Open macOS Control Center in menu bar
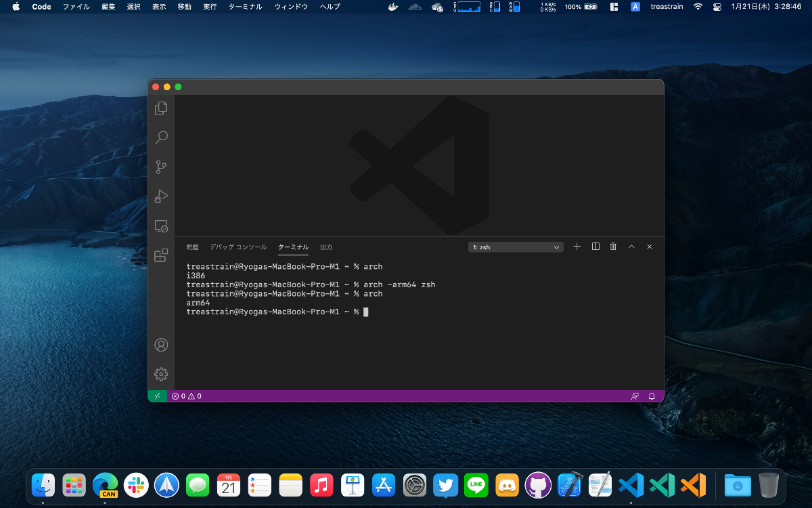The width and height of the screenshot is (812, 508). point(717,7)
